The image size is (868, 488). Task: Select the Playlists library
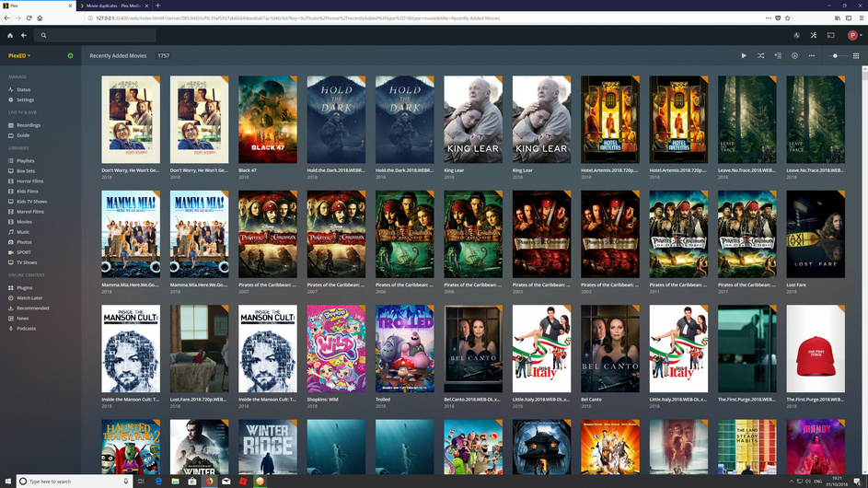[25, 161]
